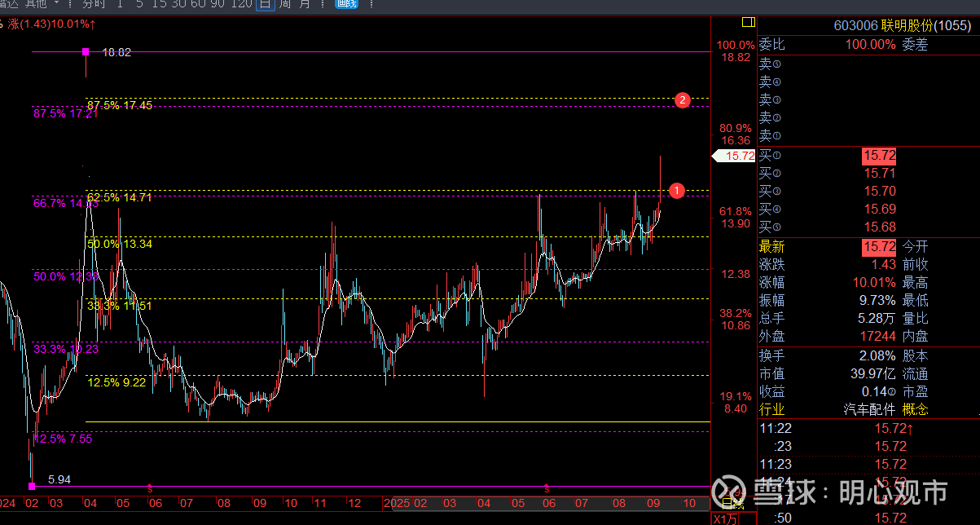Select the 日 daily period

265,4
